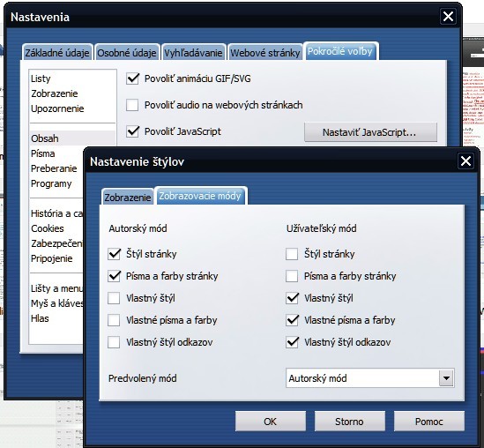Select the Zobrazovacie módy tab
The height and width of the screenshot is (448, 484).
click(200, 196)
